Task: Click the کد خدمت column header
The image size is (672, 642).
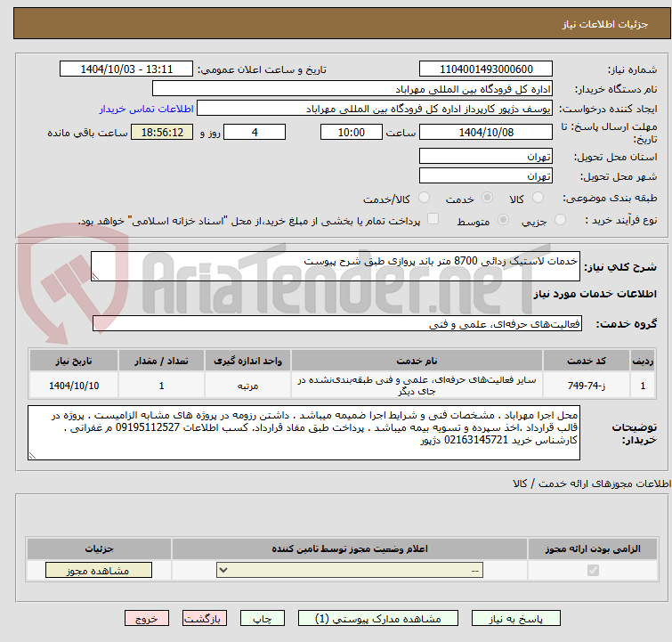Action: 587,361
